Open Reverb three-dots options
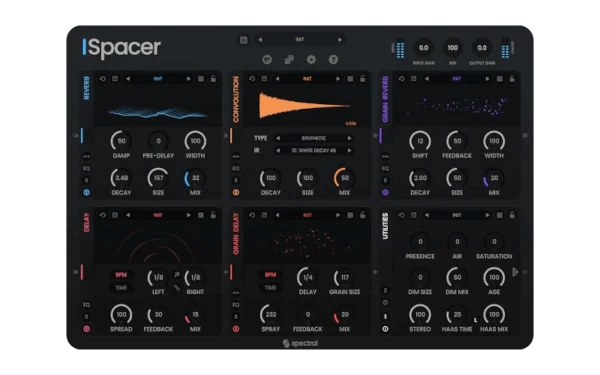The image size is (600, 375). (x=86, y=156)
